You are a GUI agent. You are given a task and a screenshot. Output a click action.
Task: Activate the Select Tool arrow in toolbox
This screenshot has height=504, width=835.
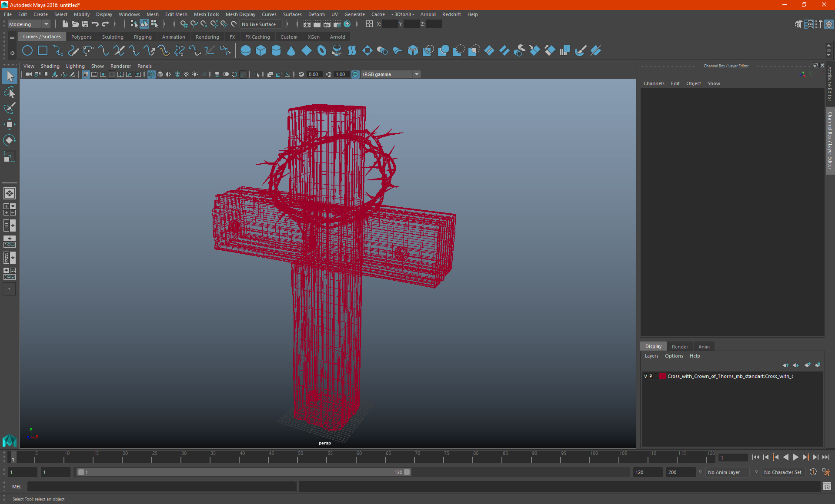tap(10, 76)
